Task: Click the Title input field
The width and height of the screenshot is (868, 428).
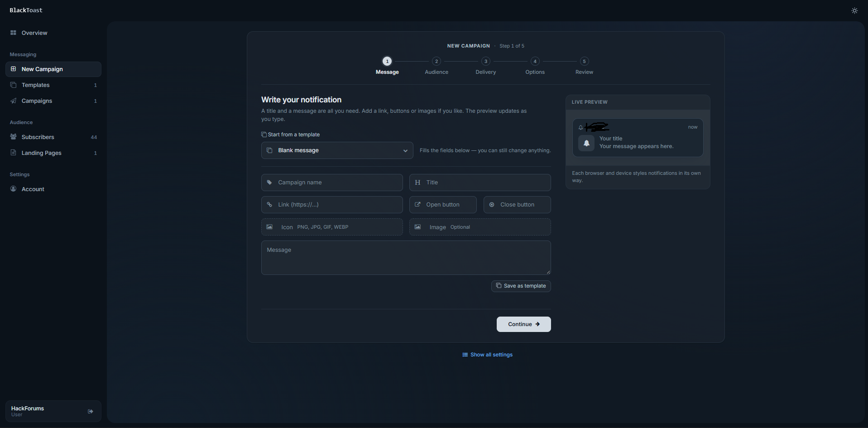Action: click(x=480, y=183)
